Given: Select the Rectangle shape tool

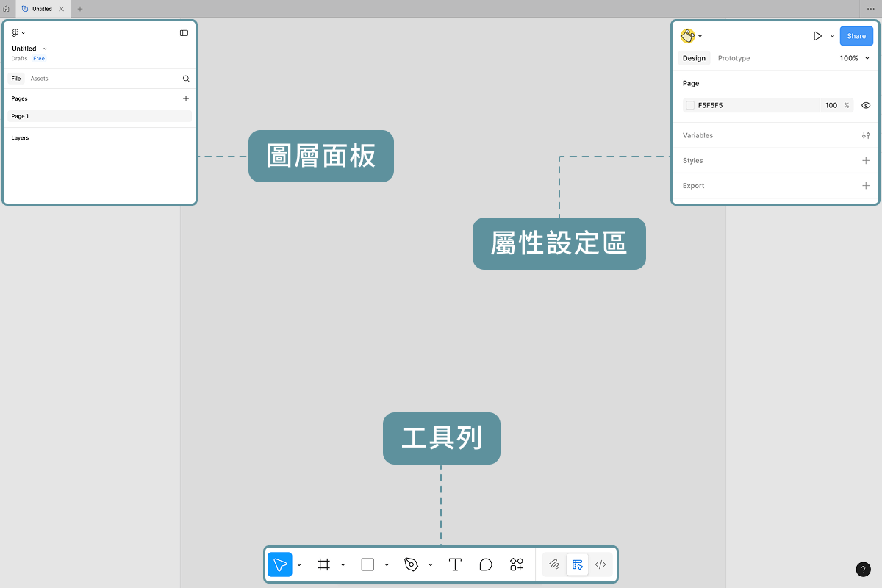Looking at the screenshot, I should 367,564.
